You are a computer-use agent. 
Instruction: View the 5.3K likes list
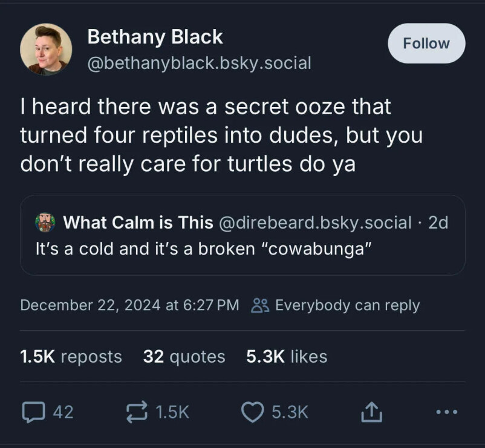tap(287, 357)
